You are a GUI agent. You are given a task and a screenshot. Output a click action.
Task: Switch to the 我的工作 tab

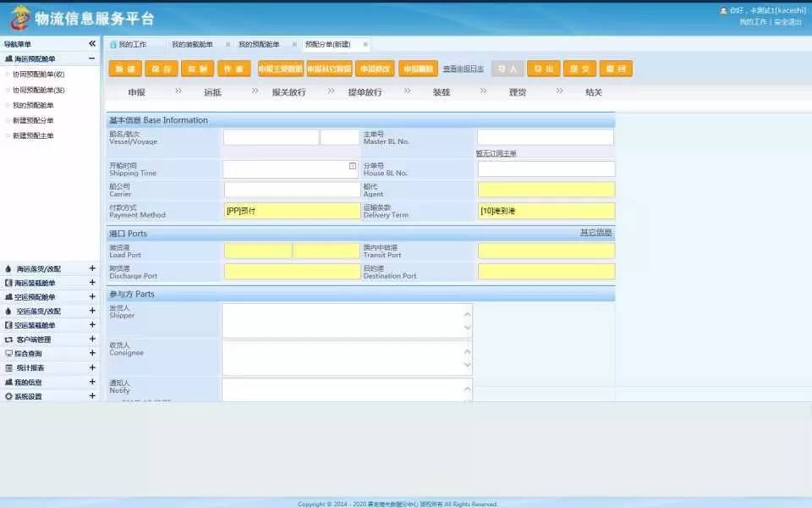click(133, 43)
